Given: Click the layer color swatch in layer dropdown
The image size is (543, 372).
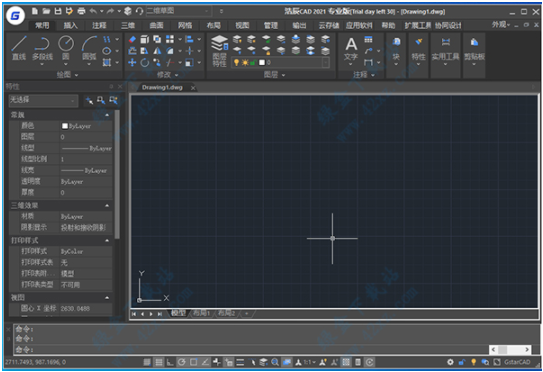Looking at the screenshot, I should (262, 62).
